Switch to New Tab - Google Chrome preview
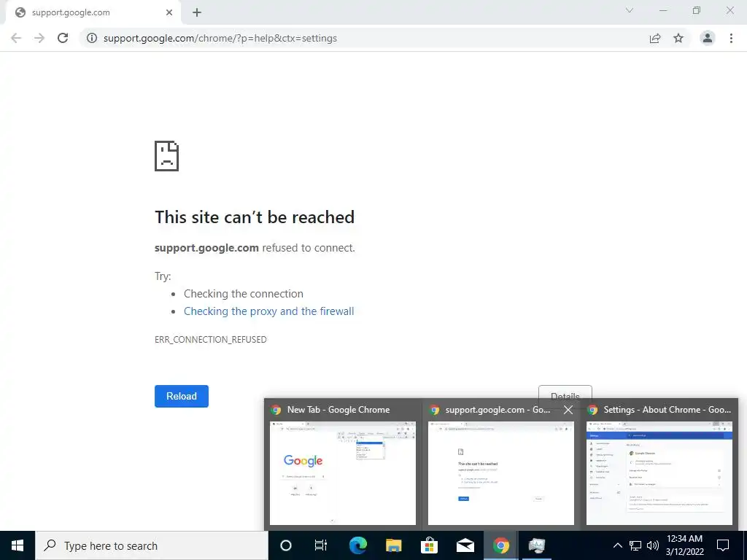 tap(343, 465)
